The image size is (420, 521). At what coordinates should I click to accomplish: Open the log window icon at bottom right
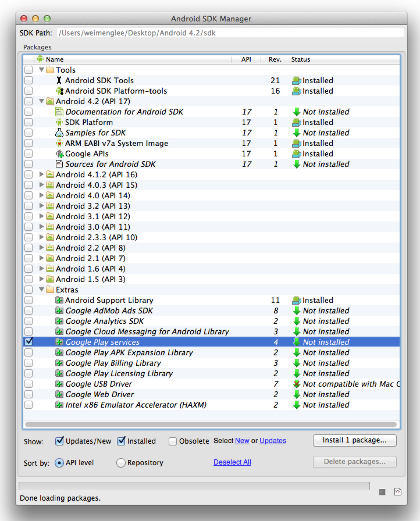coord(398,492)
